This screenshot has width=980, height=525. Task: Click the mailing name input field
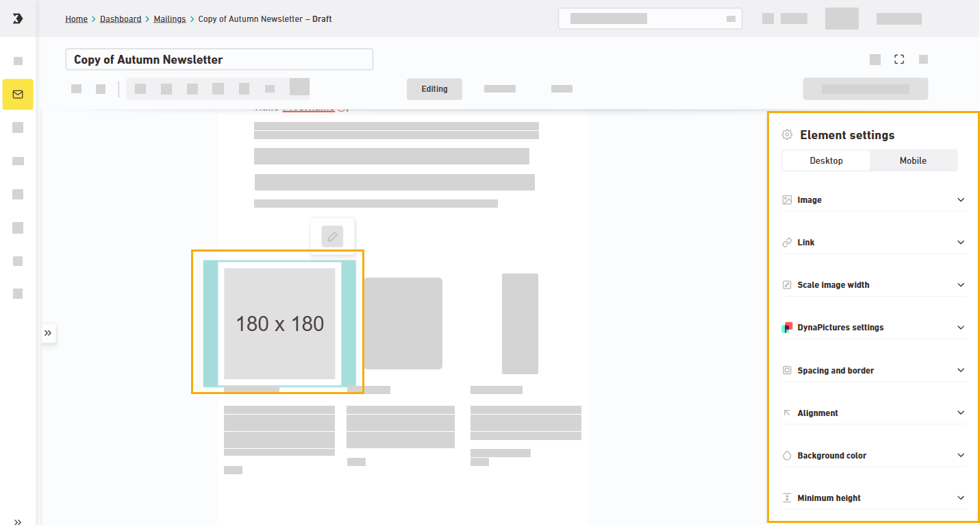pos(219,60)
